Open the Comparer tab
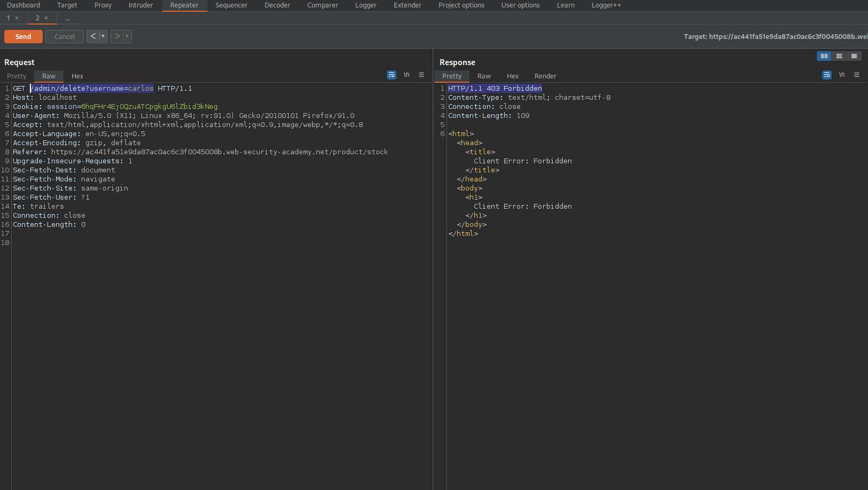The height and width of the screenshot is (490, 868). coord(323,5)
